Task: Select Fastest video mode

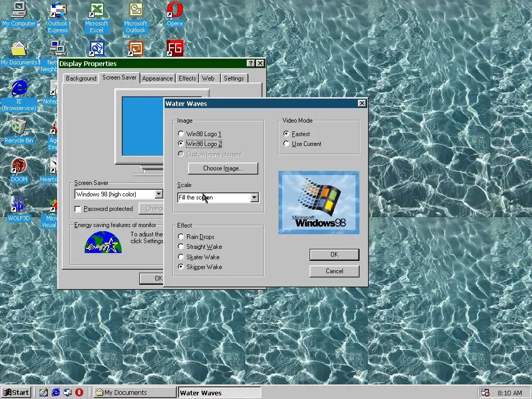Action: click(x=286, y=134)
